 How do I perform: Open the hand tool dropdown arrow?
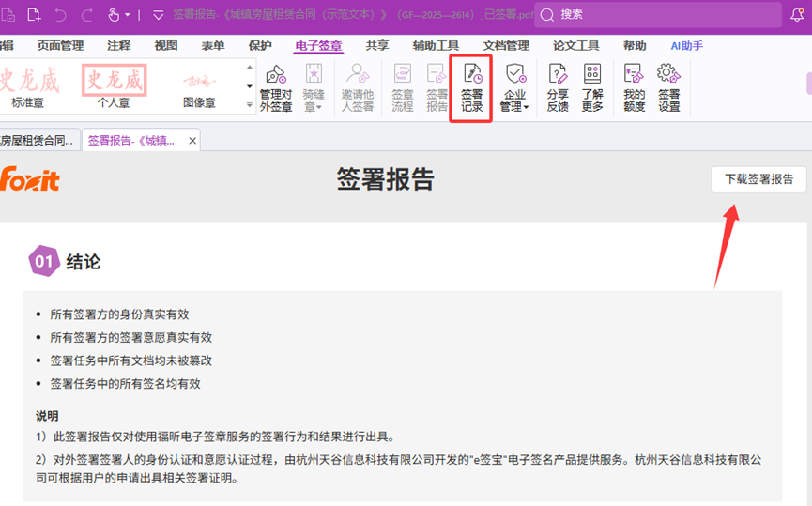[x=128, y=15]
